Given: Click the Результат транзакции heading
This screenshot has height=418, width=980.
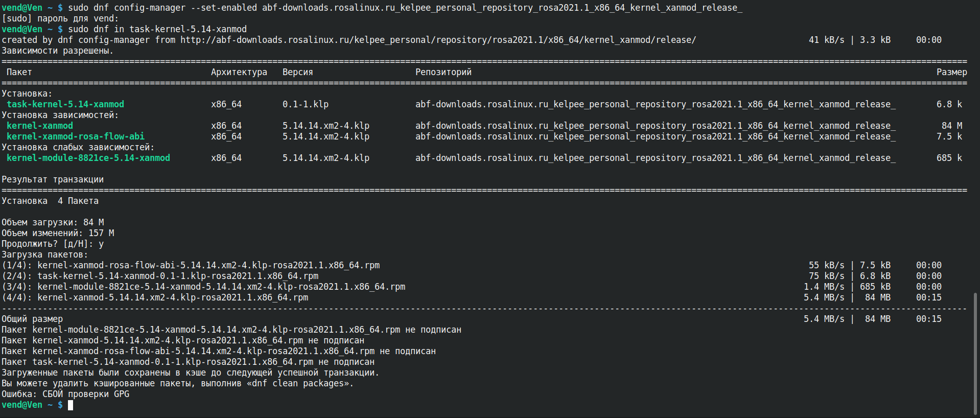Looking at the screenshot, I should [x=52, y=179].
